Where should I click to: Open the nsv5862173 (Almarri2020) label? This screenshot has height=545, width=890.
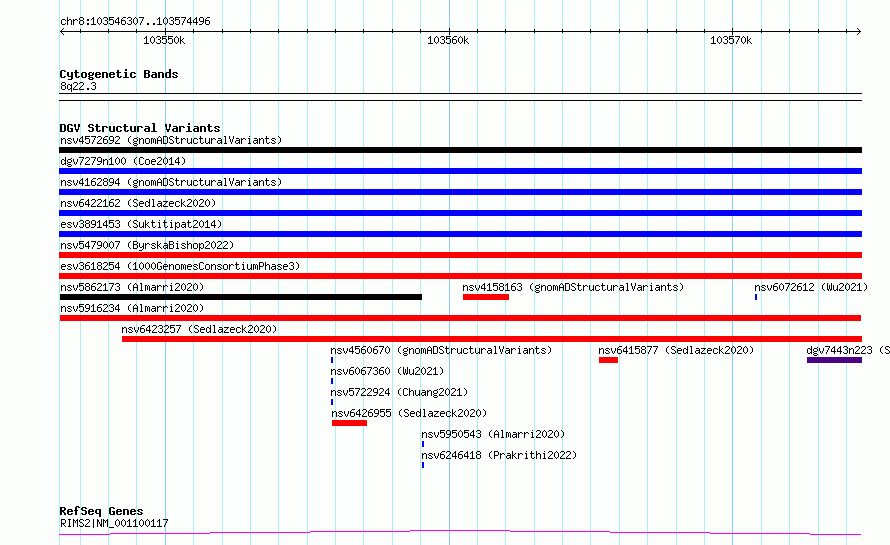point(132,287)
